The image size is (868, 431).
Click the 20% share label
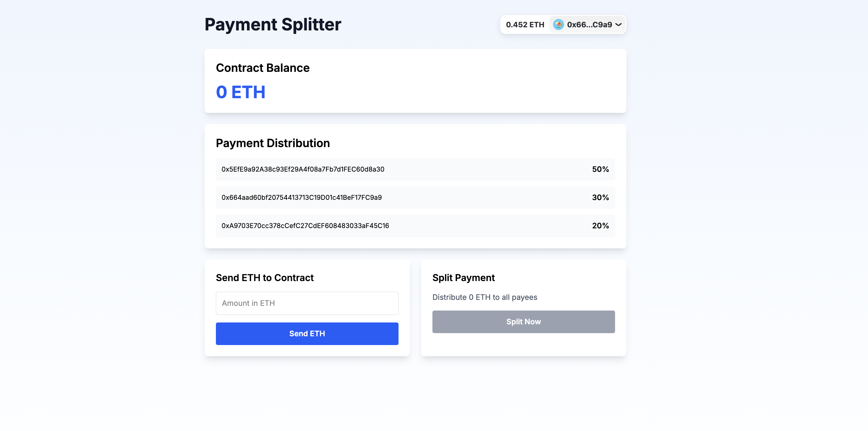click(600, 226)
